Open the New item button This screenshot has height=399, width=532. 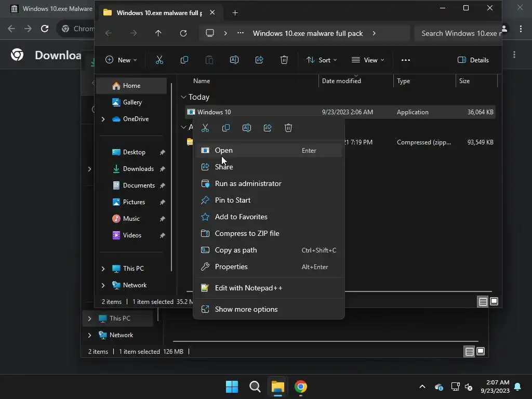pos(121,60)
